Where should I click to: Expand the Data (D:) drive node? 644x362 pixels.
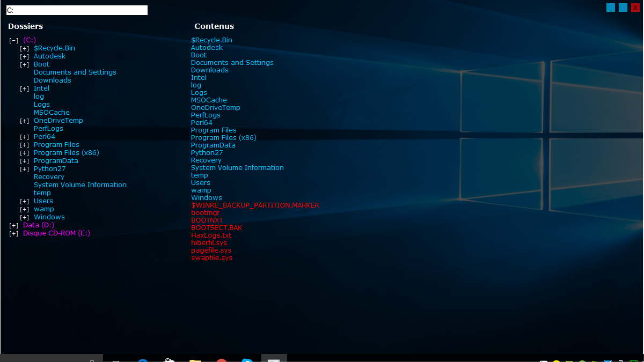point(14,225)
